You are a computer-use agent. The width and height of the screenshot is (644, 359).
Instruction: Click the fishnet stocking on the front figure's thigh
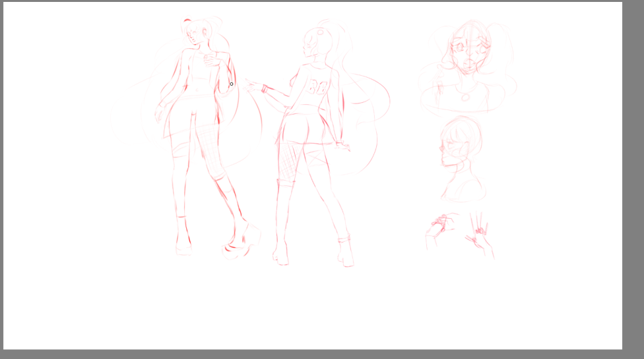(210, 147)
